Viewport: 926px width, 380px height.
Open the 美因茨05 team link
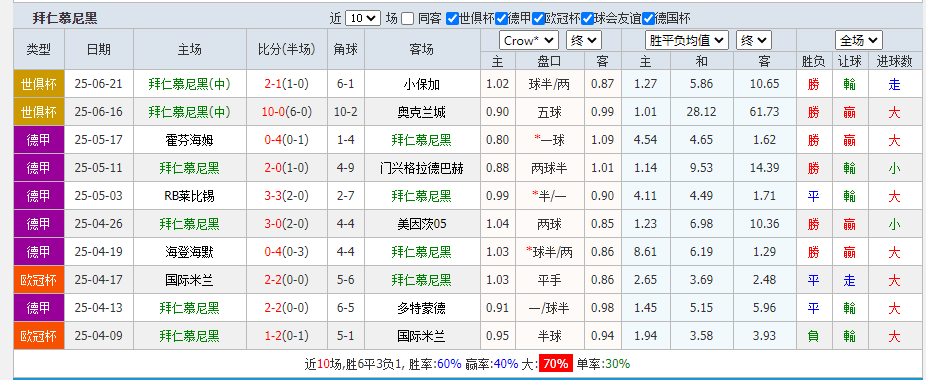pos(422,224)
